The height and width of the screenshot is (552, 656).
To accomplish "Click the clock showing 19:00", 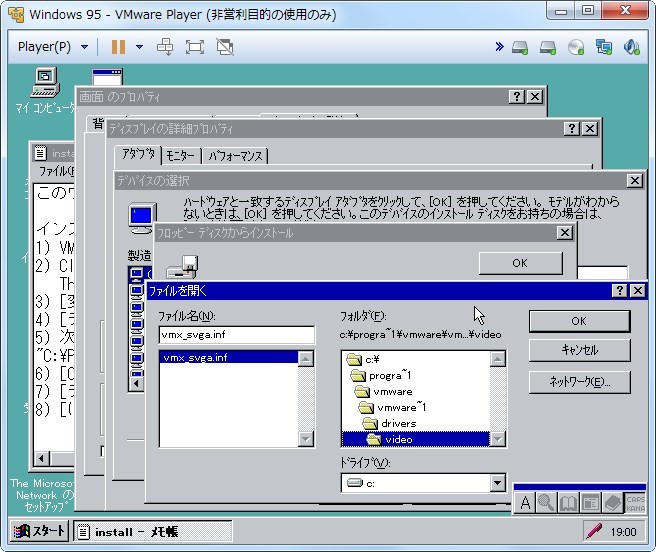I will (x=623, y=532).
